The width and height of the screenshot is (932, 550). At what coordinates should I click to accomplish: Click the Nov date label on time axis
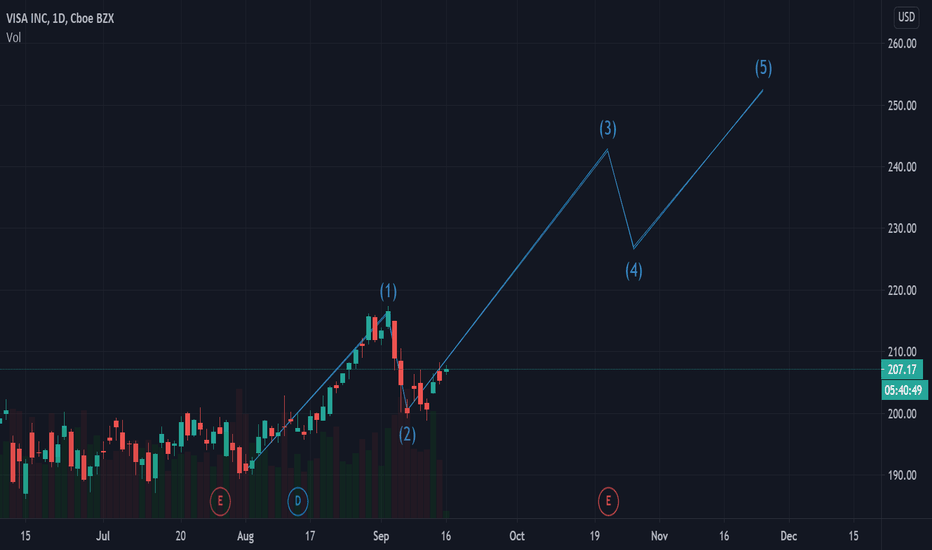(x=659, y=536)
